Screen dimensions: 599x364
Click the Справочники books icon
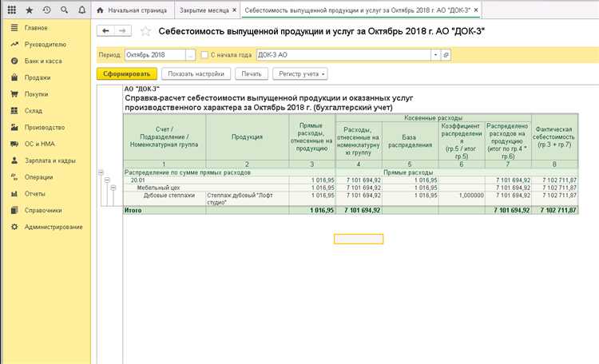14,210
